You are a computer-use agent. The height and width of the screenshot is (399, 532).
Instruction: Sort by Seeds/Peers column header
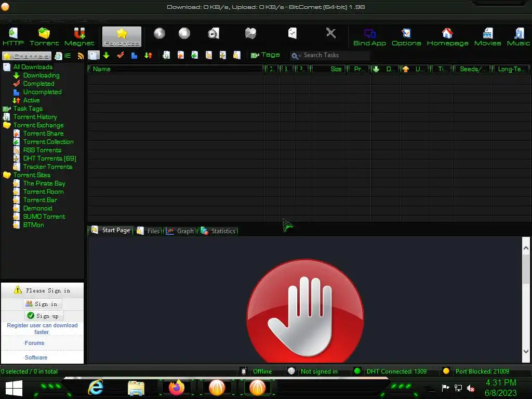[x=473, y=69]
